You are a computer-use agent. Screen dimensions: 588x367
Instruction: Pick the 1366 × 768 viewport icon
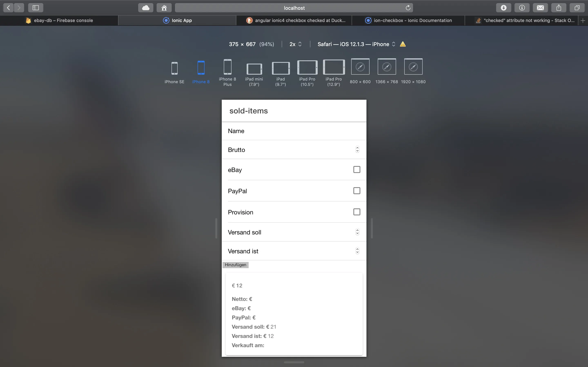[386, 67]
